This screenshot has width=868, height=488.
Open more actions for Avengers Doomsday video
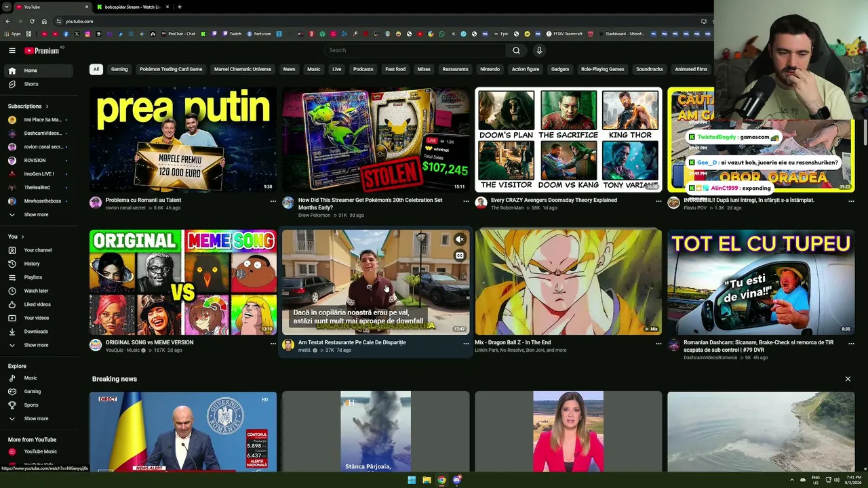[658, 201]
